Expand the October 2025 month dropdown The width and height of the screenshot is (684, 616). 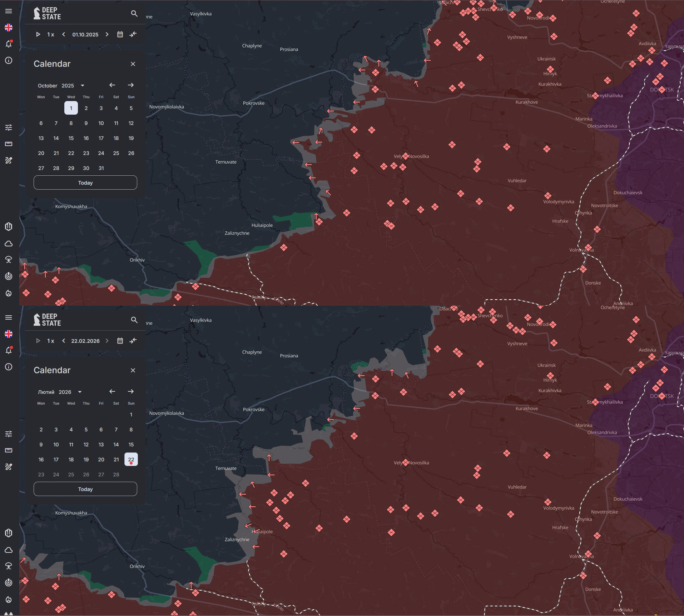(x=83, y=86)
